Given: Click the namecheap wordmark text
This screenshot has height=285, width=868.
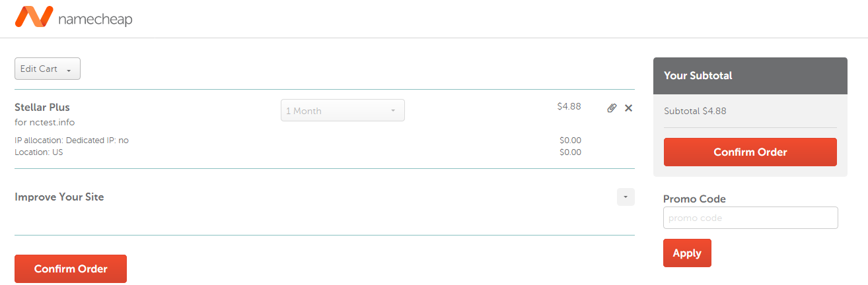Looking at the screenshot, I should click(x=95, y=20).
